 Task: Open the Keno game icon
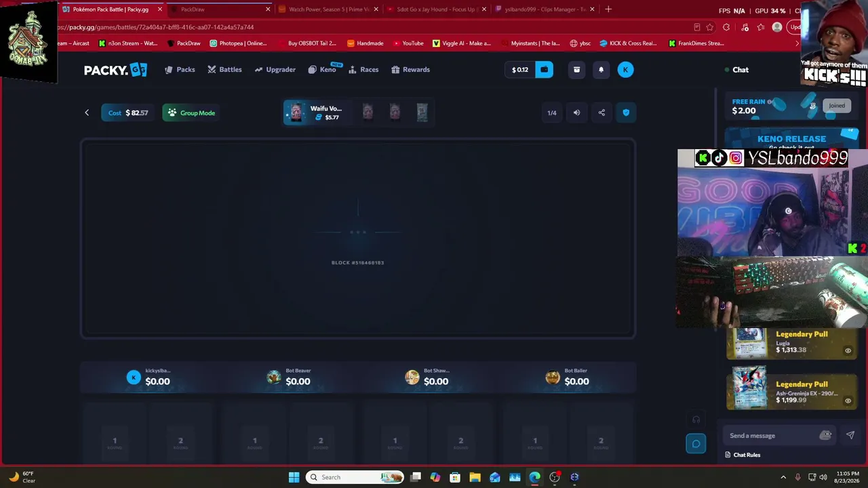(312, 70)
